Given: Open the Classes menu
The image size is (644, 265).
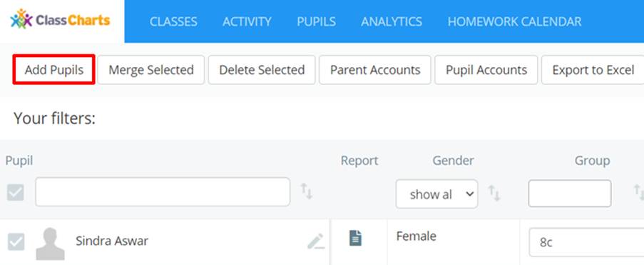Looking at the screenshot, I should point(173,22).
